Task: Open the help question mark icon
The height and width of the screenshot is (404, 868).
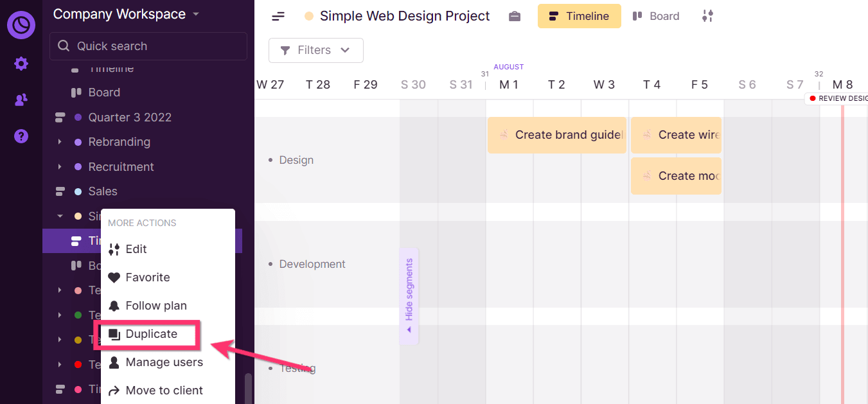Action: (x=20, y=136)
